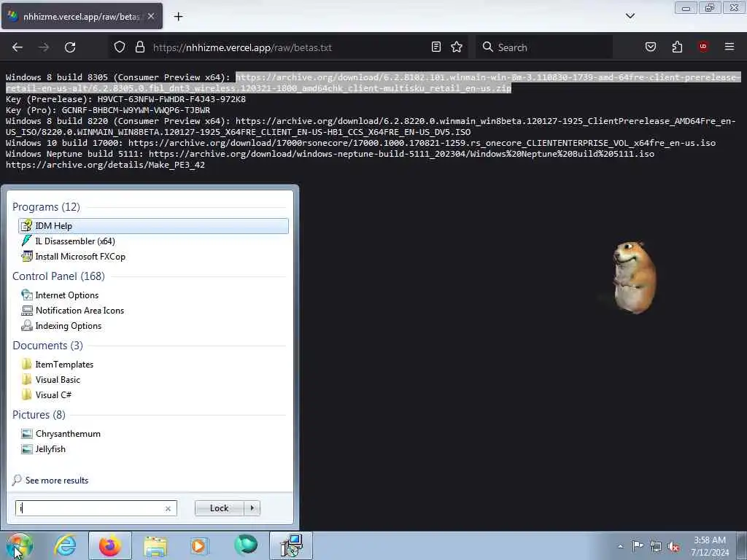Focus the Firefox Search box

point(544,47)
